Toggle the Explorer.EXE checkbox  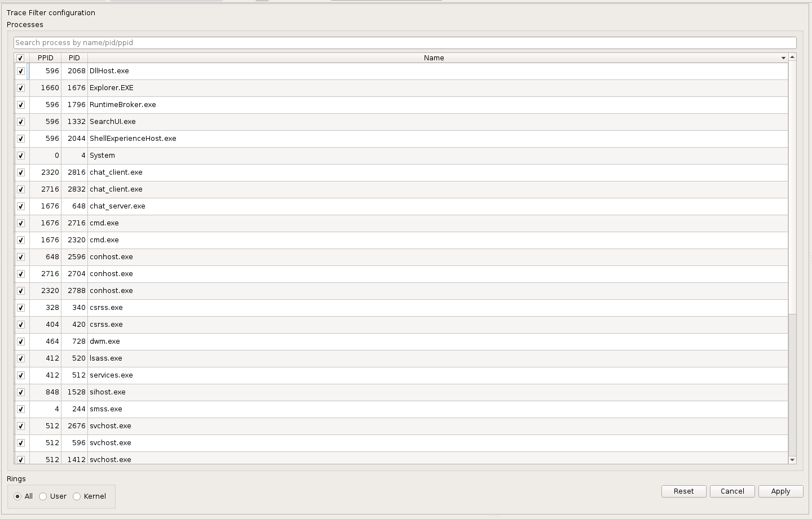pyautogui.click(x=21, y=88)
